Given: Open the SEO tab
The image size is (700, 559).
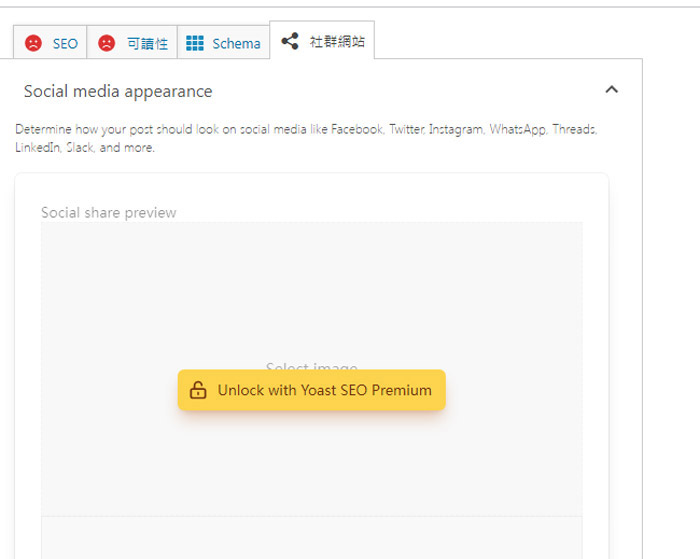Looking at the screenshot, I should (50, 43).
